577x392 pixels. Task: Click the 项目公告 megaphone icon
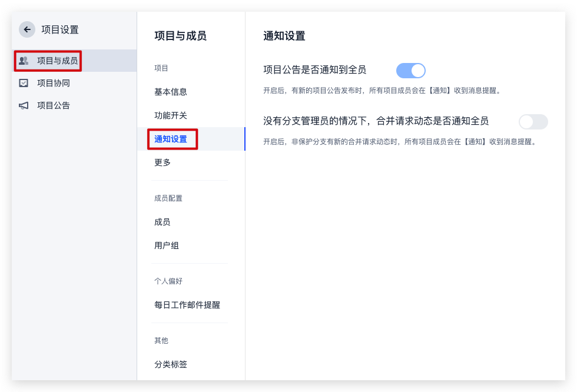pyautogui.click(x=24, y=105)
